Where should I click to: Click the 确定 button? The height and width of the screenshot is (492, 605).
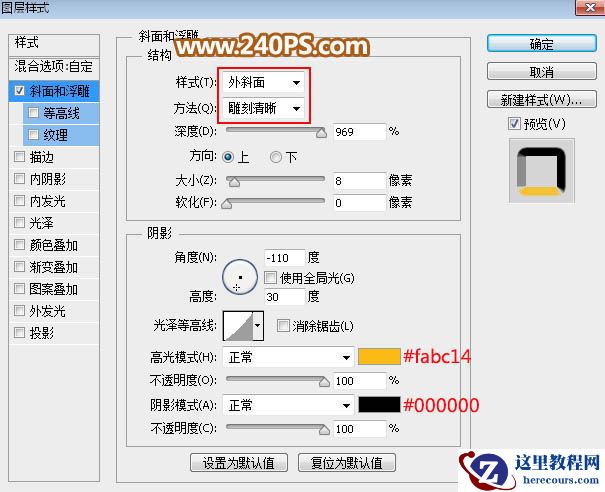point(542,44)
